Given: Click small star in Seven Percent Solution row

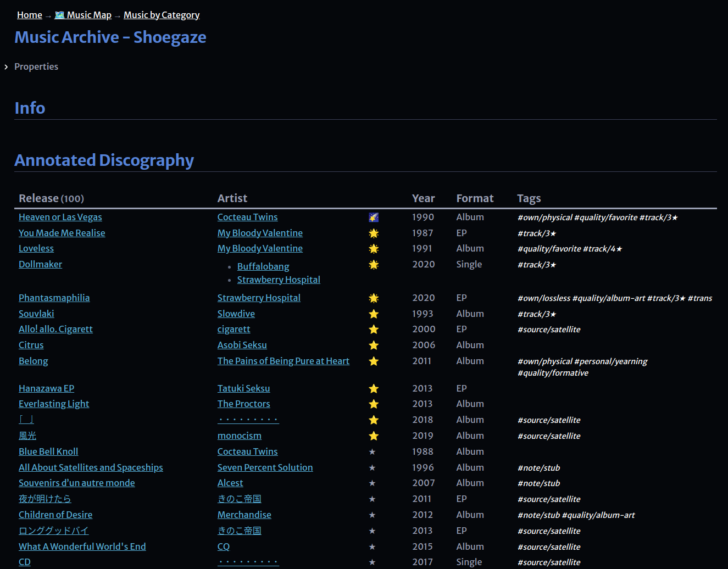Looking at the screenshot, I should pos(372,468).
